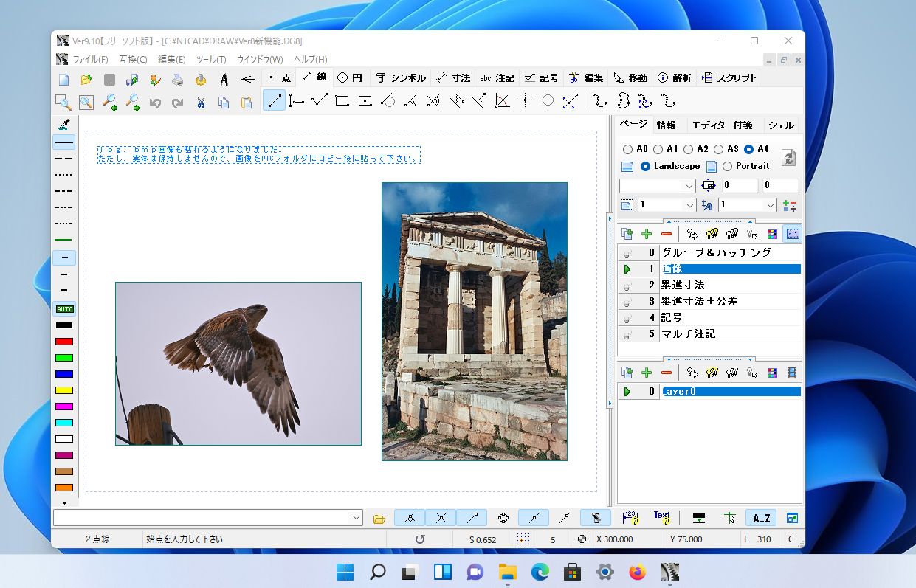The width and height of the screenshot is (916, 588).
Task: Switch to the 寸法 tool tab
Action: [452, 77]
